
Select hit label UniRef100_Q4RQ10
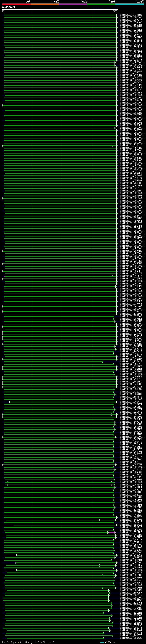click(131, 555)
